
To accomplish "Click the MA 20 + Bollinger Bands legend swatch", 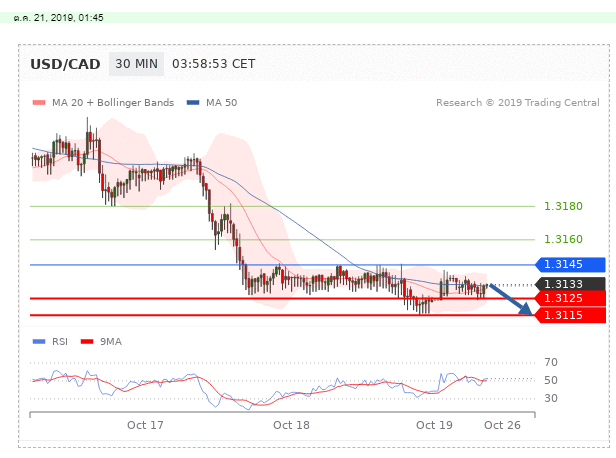I will (39, 103).
